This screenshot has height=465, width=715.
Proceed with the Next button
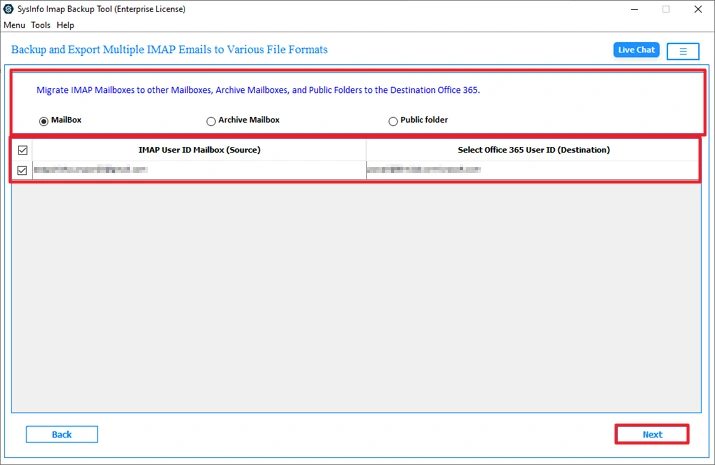tap(652, 434)
